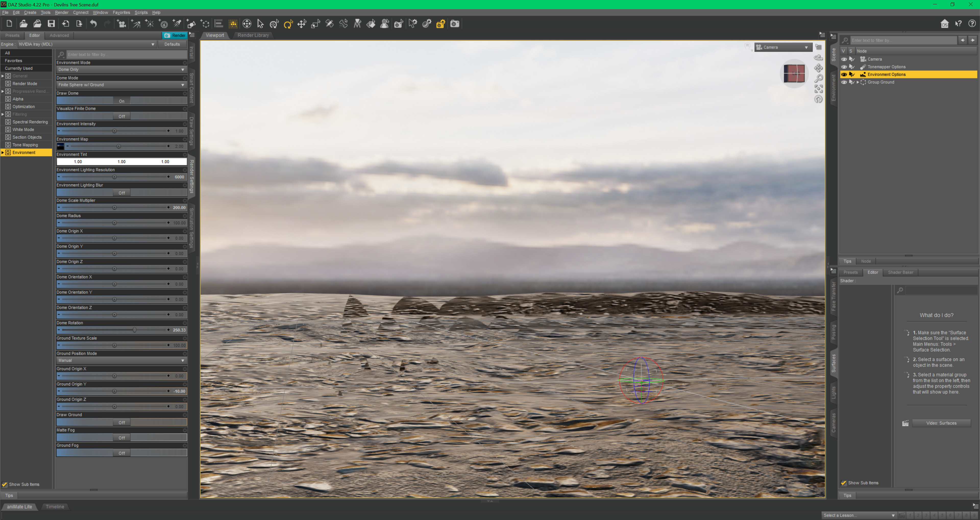Select Tonemapper Options node in Scene
The height and width of the screenshot is (520, 980).
pyautogui.click(x=886, y=67)
